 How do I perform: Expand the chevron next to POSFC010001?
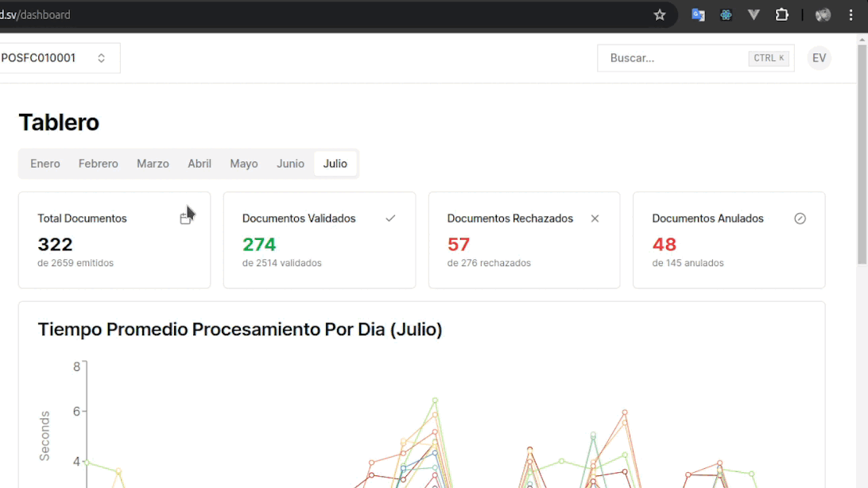(x=101, y=57)
